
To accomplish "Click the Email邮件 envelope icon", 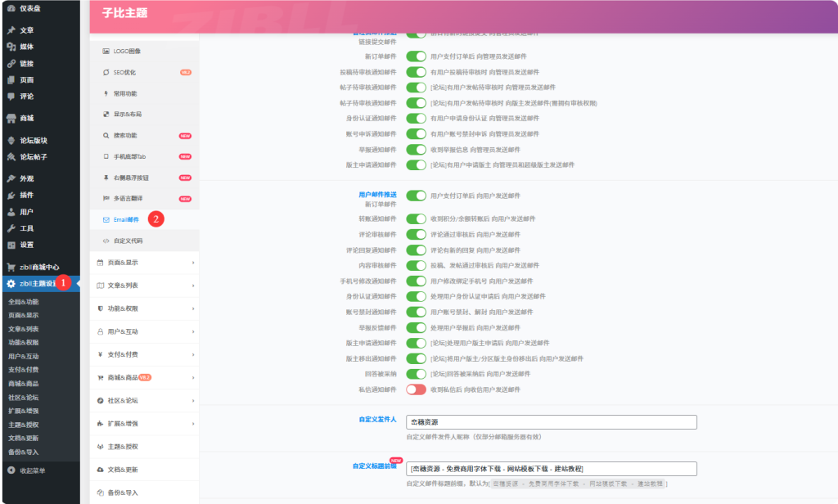I will coord(106,219).
